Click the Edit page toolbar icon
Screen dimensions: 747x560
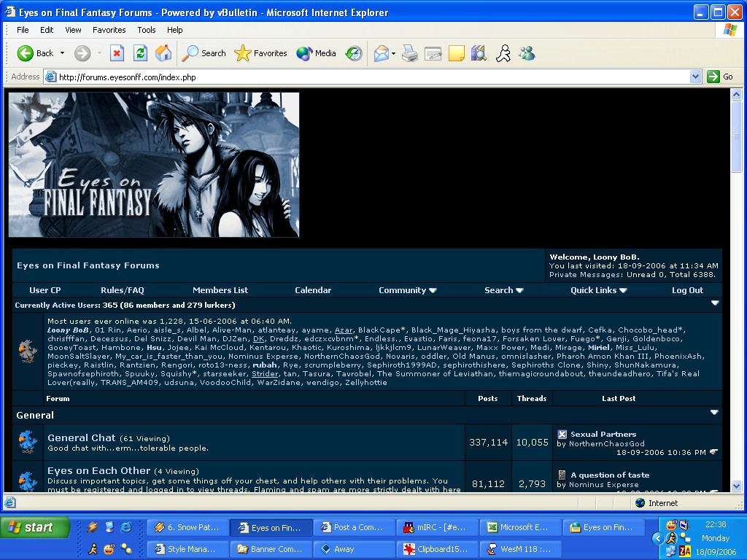point(433,53)
